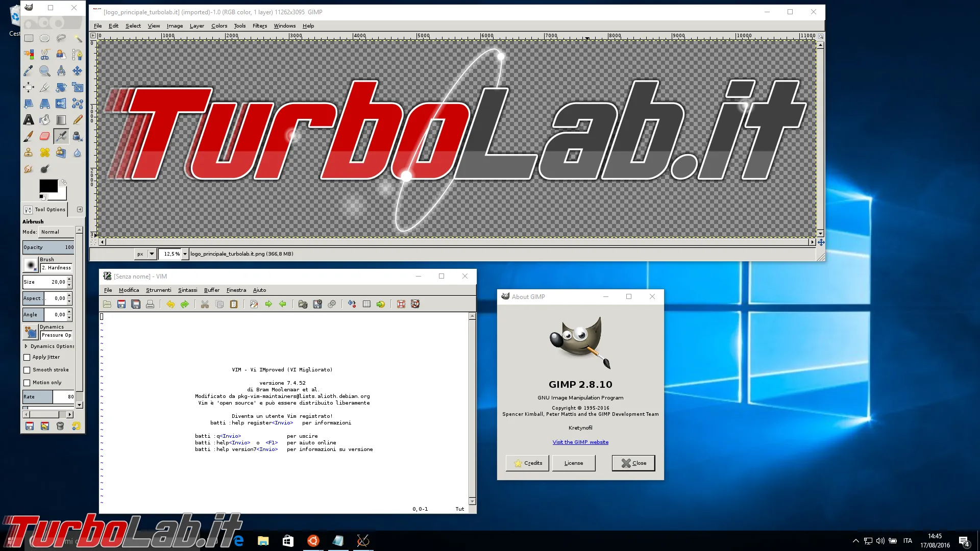980x551 pixels.
Task: Select the Fuzzy Select magic wand tool
Action: pyautogui.click(x=78, y=38)
